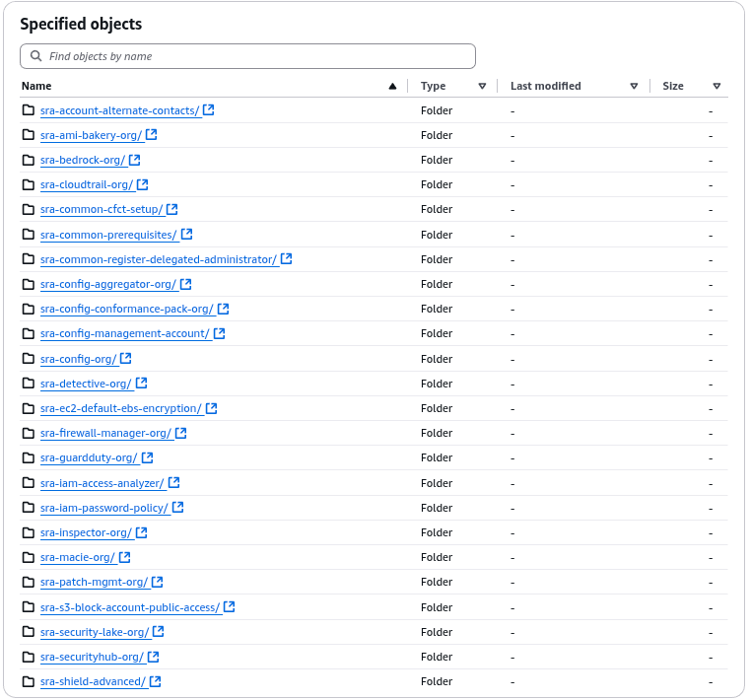Click the Specified objects heading

(x=81, y=24)
